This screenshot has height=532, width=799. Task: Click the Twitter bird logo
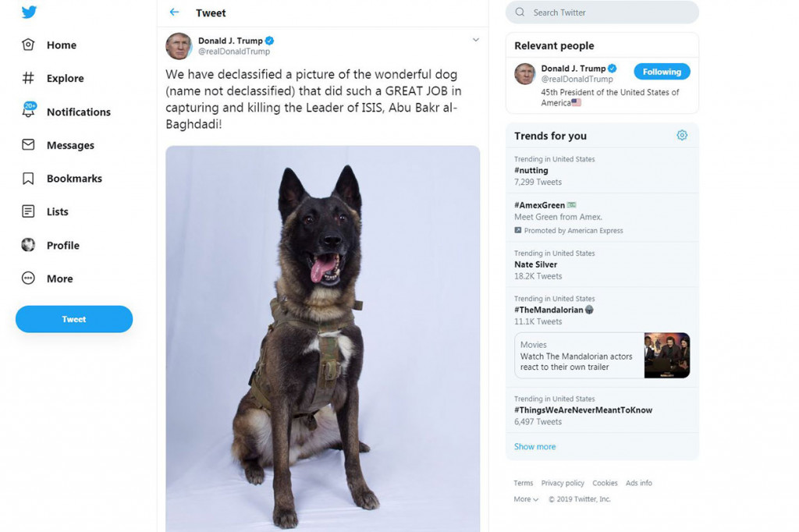28,12
